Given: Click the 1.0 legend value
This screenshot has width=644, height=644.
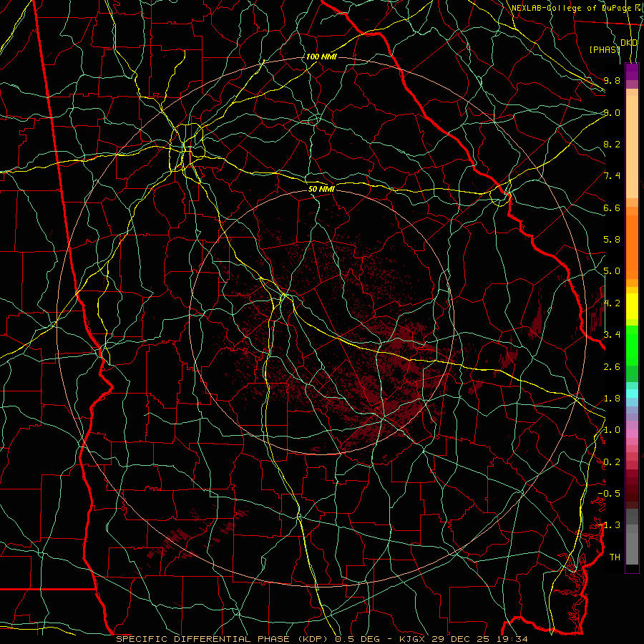Looking at the screenshot, I should pos(612,430).
